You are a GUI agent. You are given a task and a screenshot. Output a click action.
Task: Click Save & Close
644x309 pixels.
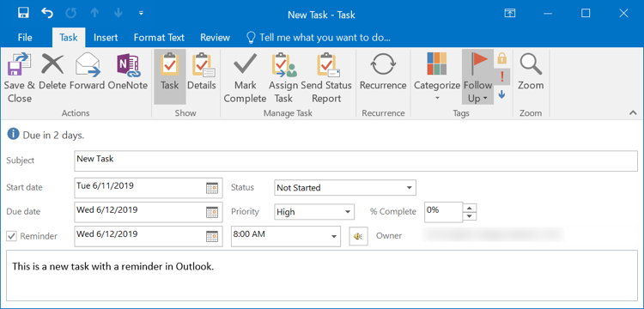click(x=19, y=78)
